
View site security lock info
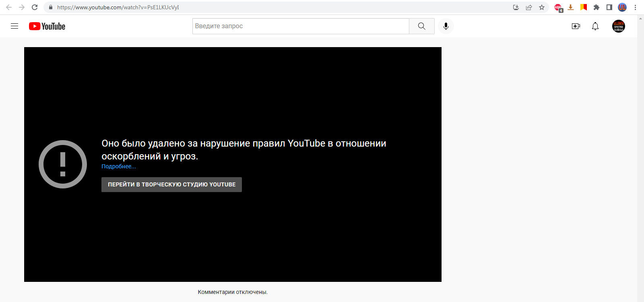(51, 7)
